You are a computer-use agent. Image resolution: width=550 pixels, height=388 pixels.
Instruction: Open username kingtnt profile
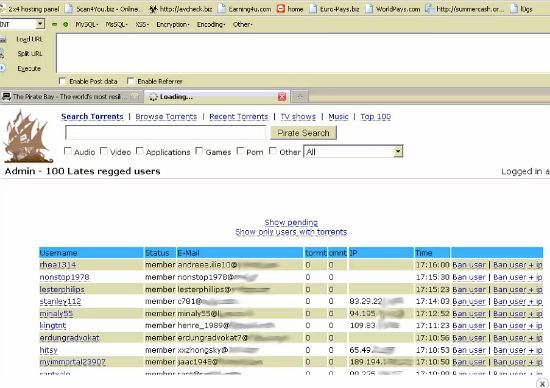click(x=53, y=326)
